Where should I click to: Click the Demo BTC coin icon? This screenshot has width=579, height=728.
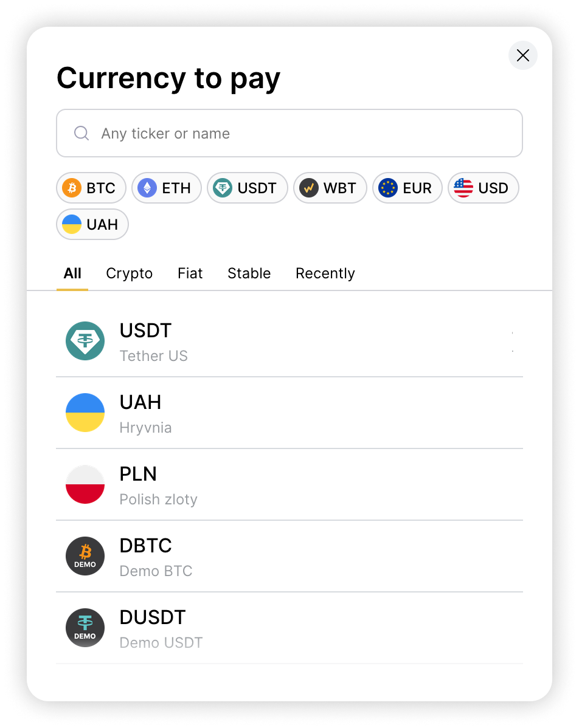pyautogui.click(x=85, y=556)
